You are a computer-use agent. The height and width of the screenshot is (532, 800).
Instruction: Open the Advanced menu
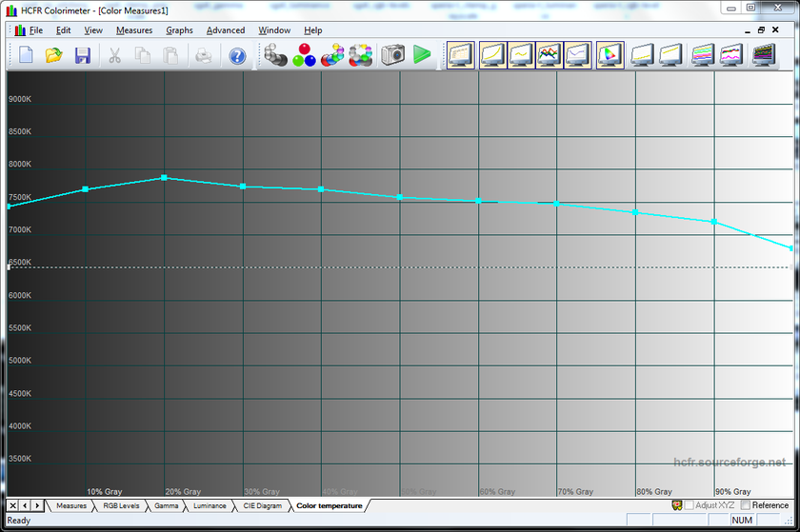[x=226, y=30]
